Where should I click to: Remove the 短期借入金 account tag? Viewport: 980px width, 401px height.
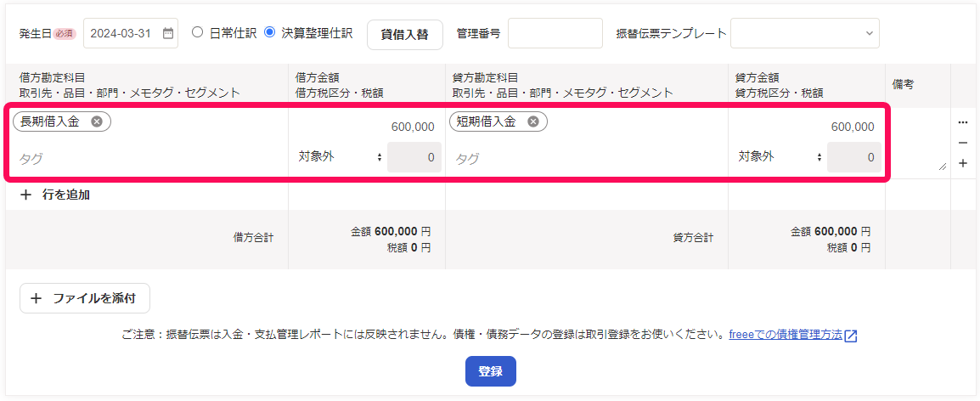pyautogui.click(x=533, y=121)
